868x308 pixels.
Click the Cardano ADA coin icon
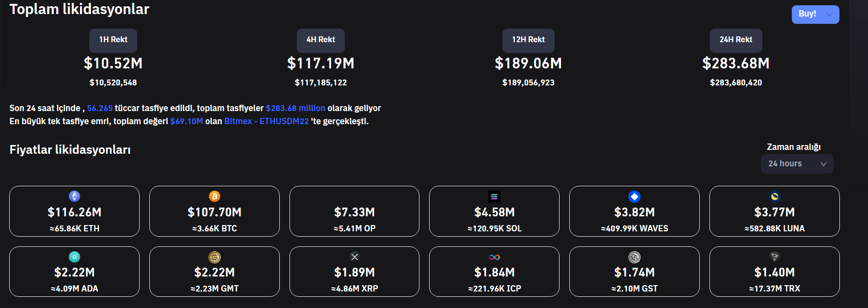(74, 257)
